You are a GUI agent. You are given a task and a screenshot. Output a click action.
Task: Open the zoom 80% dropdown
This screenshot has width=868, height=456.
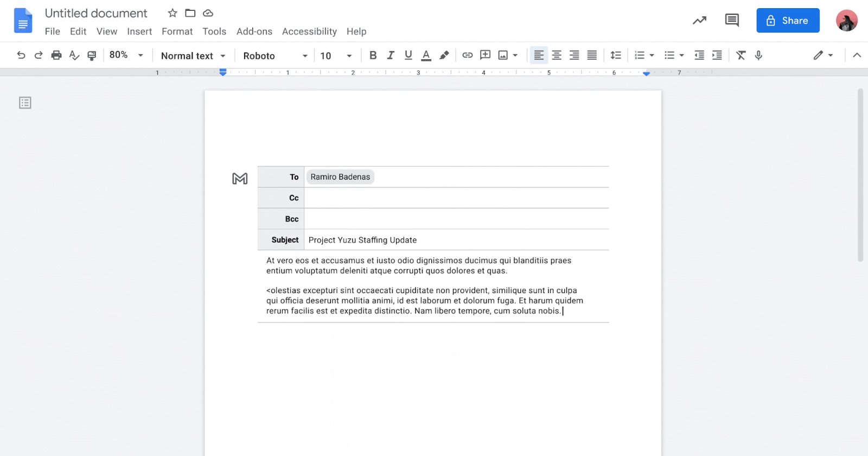point(126,55)
